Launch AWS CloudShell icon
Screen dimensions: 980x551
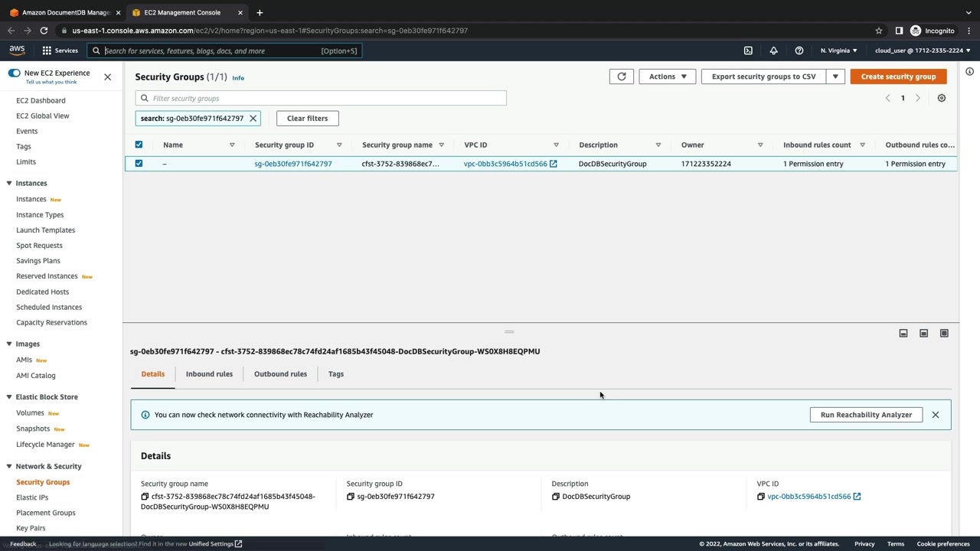pyautogui.click(x=748, y=51)
